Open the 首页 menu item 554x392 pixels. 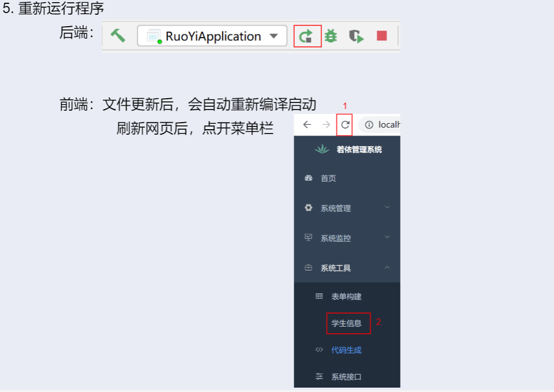coord(347,178)
